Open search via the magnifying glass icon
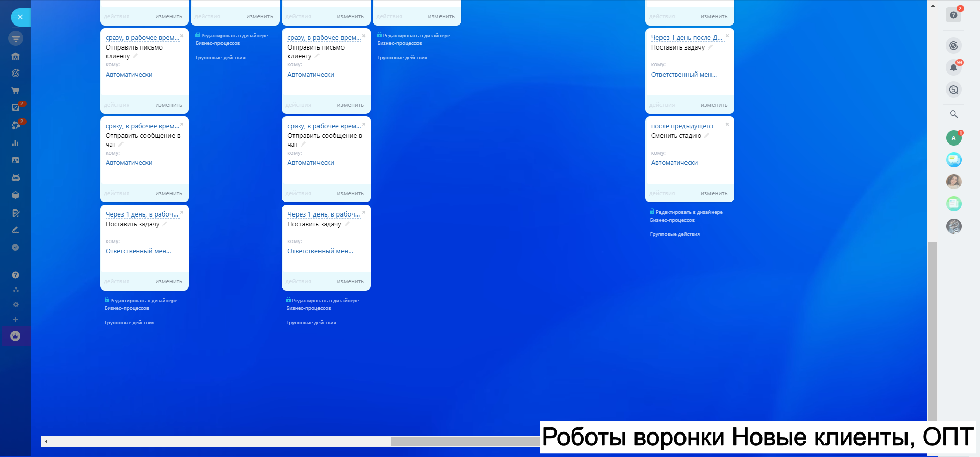The width and height of the screenshot is (980, 457). 953,114
